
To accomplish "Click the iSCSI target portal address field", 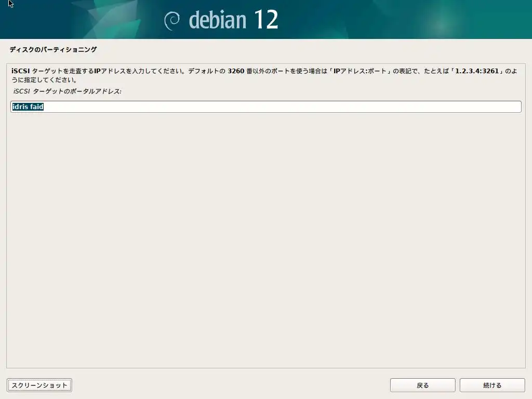I will [x=265, y=107].
